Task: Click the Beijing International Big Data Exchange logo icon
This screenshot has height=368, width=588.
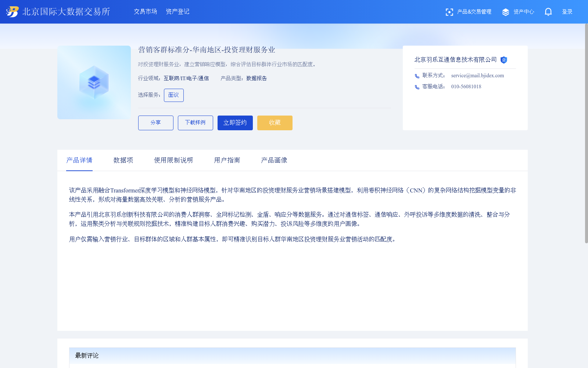Action: (x=12, y=12)
